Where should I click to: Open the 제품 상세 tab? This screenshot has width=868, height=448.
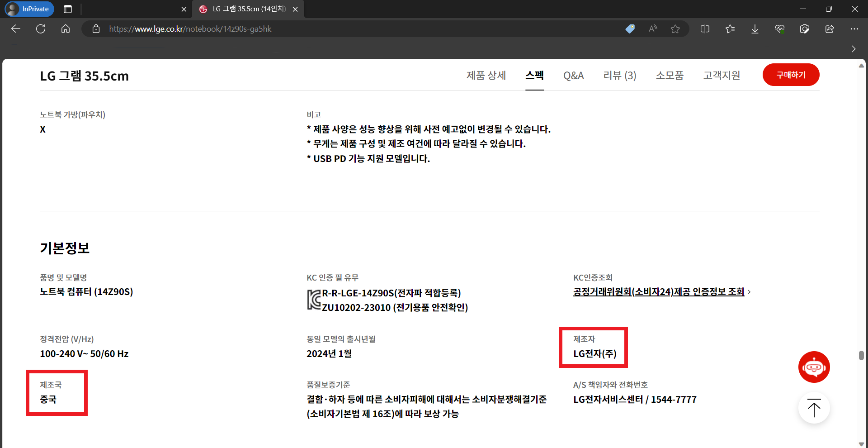pos(486,76)
